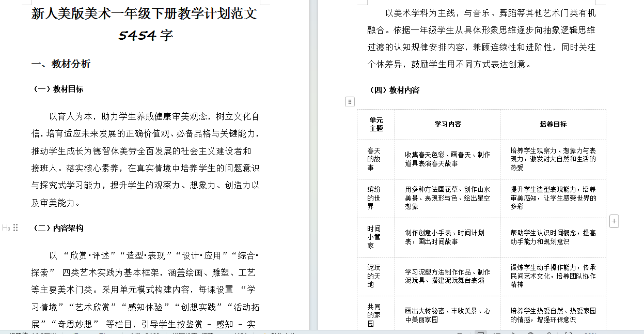The width and height of the screenshot is (644, 334).
Task: Click the heading 一、教材分析
Action: point(61,64)
